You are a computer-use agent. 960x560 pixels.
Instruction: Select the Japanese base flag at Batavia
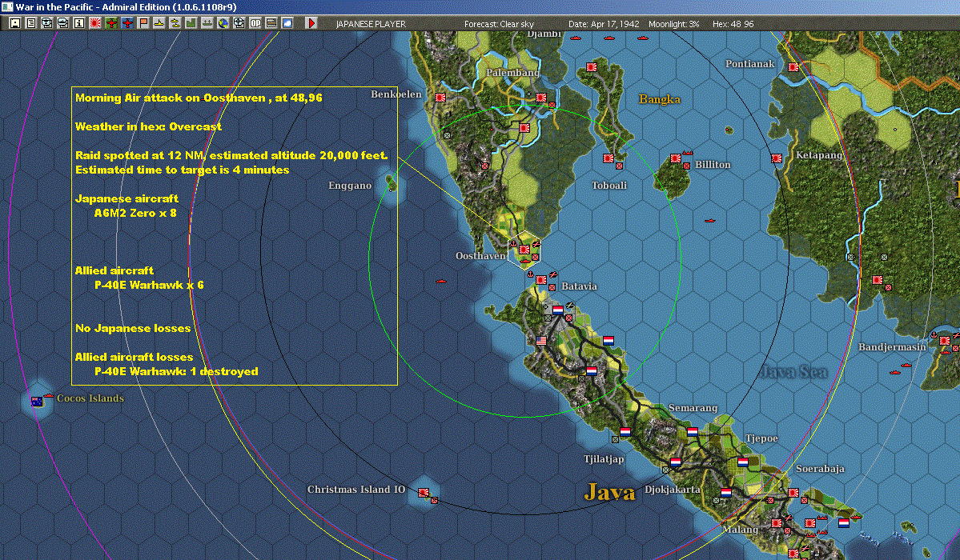[x=541, y=280]
